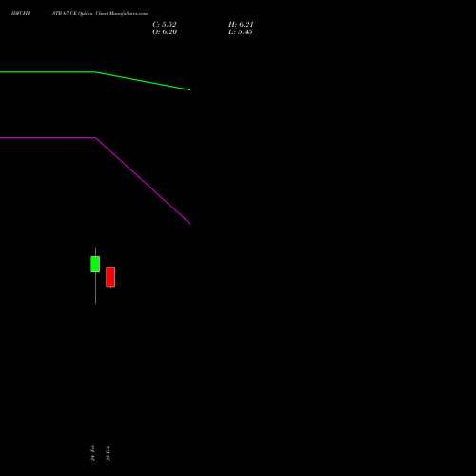Select the green candlestick for 24 Feb
Screen dimensions: 476x476
(x=95, y=265)
